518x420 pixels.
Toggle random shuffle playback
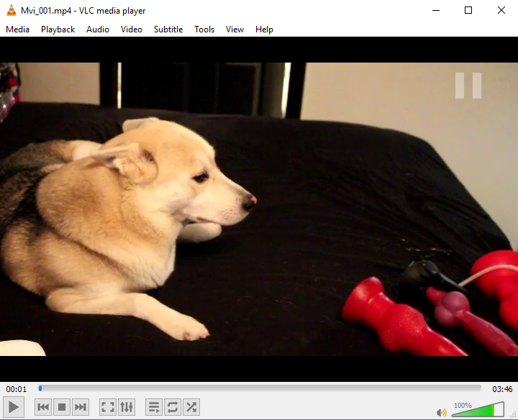pos(191,407)
